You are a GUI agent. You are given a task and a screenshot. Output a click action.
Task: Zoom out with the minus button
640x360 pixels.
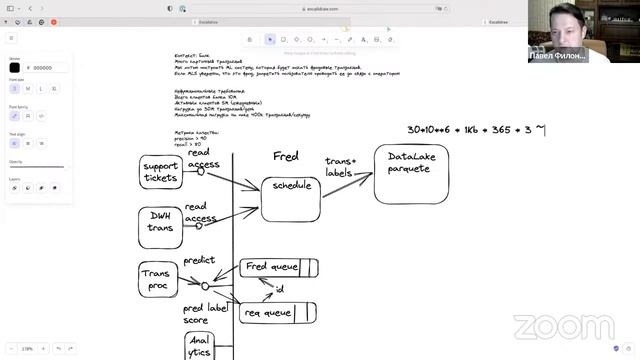11,349
